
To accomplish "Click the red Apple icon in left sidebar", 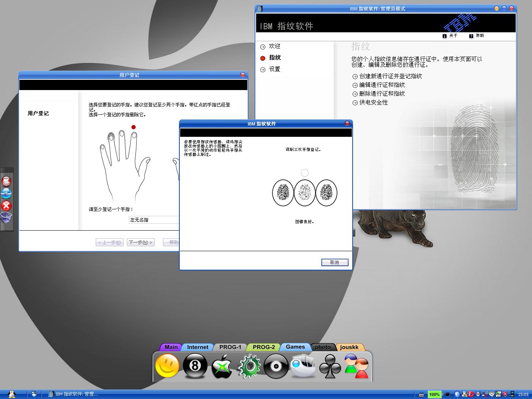I will pyautogui.click(x=6, y=181).
